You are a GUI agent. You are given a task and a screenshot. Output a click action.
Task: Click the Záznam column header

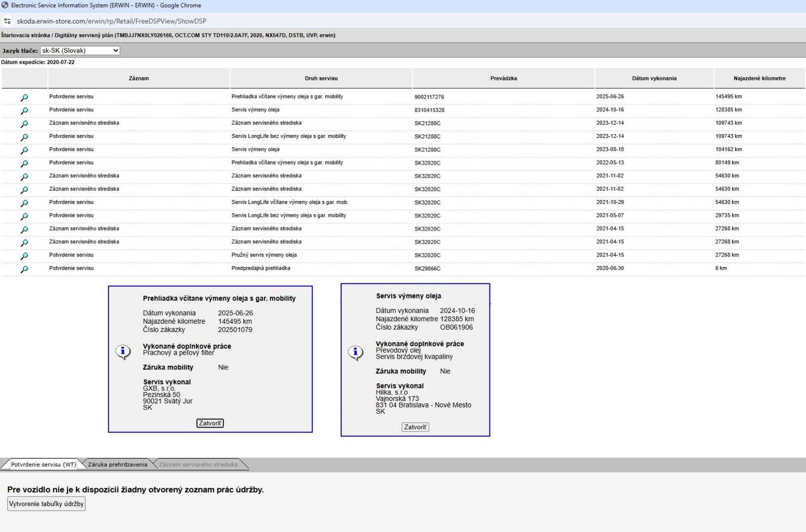139,78
